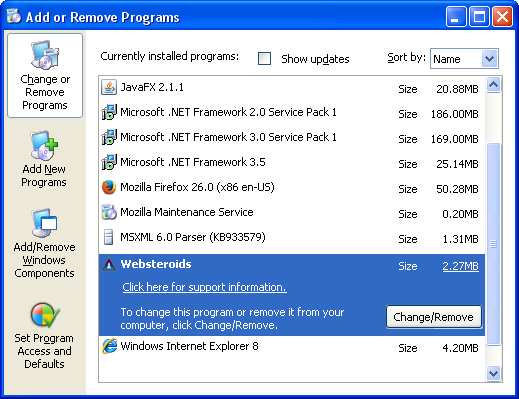Select Microsoft .NET Framework 2.0 Service Pack 1
Screen dimensions: 519x399
[292, 113]
